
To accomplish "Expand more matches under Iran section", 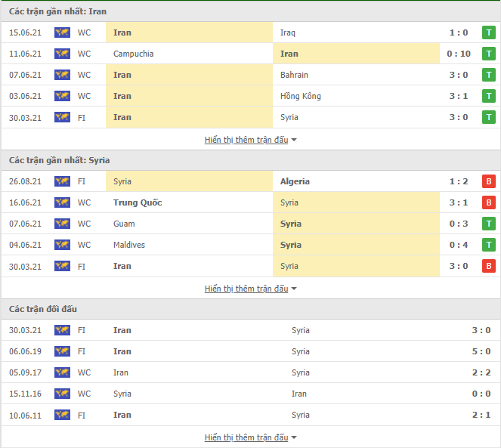I will tap(250, 140).
